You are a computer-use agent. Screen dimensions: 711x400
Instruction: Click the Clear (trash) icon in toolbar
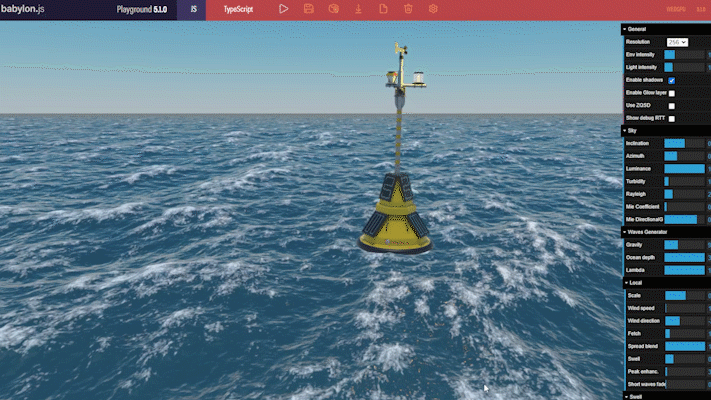408,9
